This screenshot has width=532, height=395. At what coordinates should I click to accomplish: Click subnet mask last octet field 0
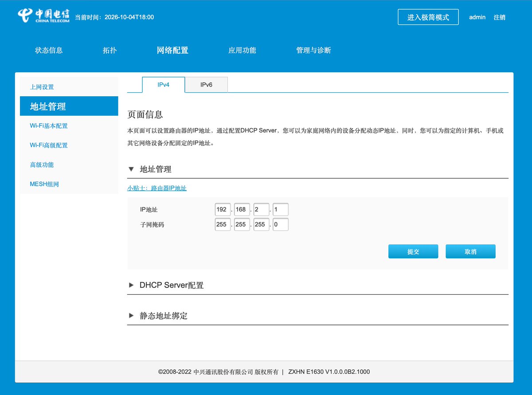tap(281, 224)
